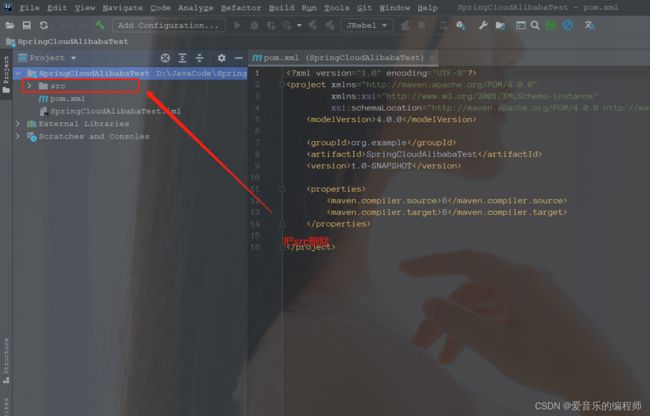Open the Run menu
The height and width of the screenshot is (416, 650).
click(x=309, y=7)
